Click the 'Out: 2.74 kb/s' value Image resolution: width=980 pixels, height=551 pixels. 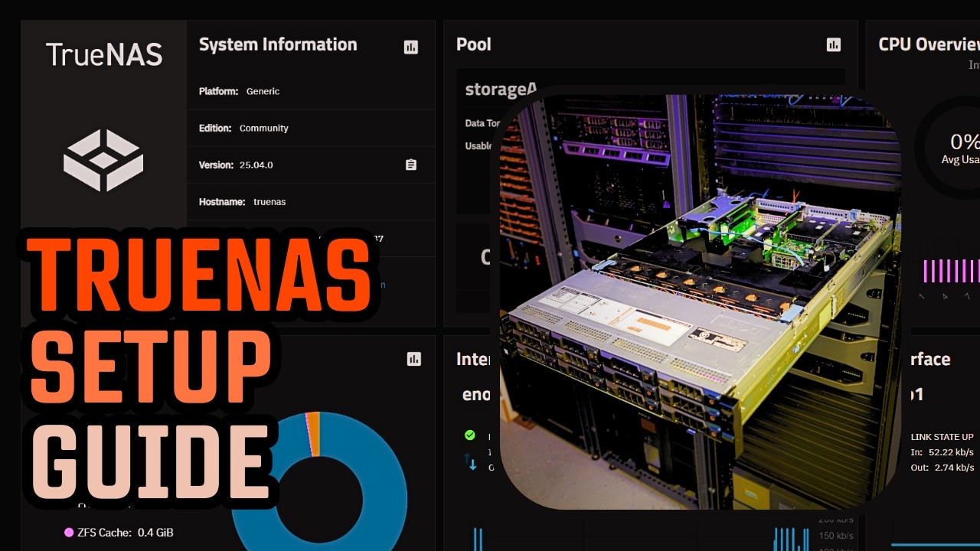click(942, 467)
